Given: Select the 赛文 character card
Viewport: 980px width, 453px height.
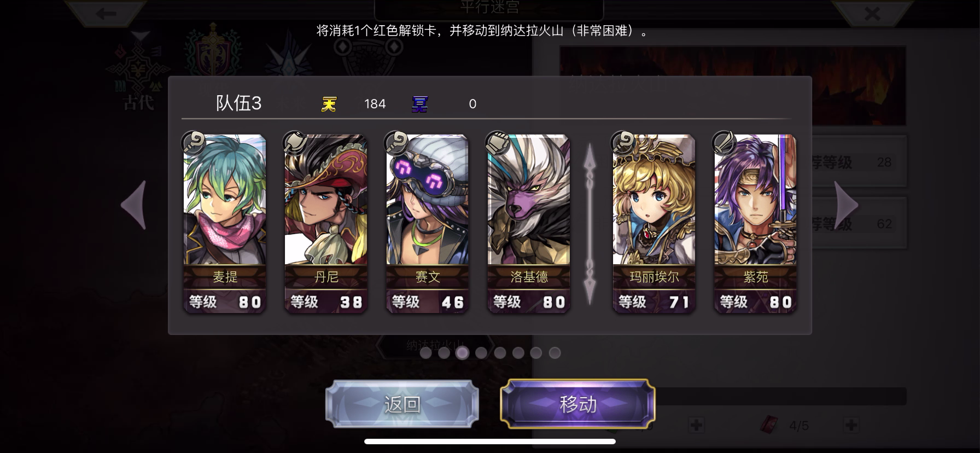Looking at the screenshot, I should 427,223.
